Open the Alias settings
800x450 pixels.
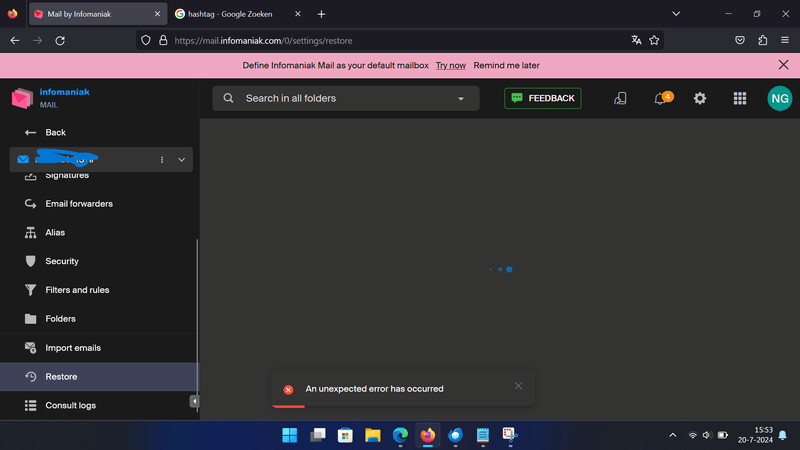(x=55, y=232)
